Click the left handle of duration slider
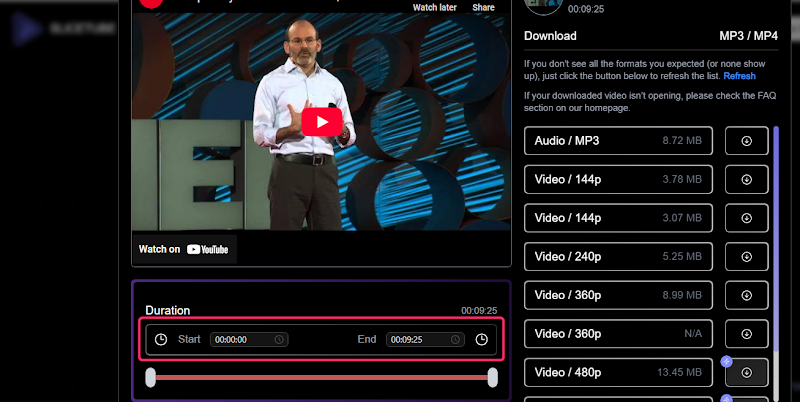 pyautogui.click(x=151, y=378)
